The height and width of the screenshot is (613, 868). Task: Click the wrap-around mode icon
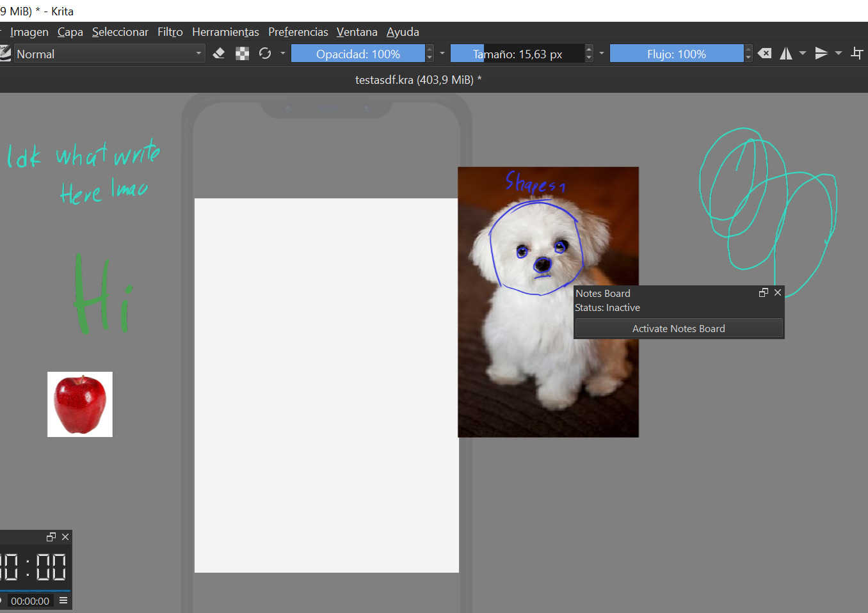857,54
